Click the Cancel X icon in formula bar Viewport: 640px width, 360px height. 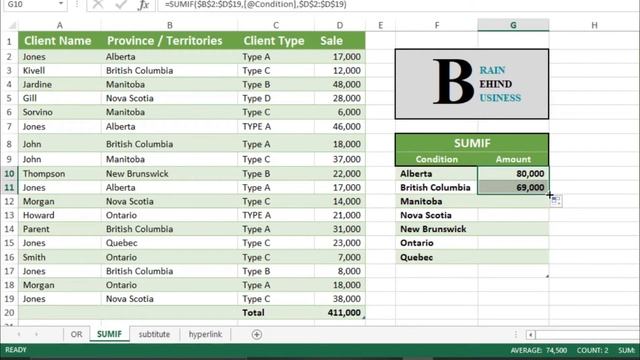coord(98,4)
